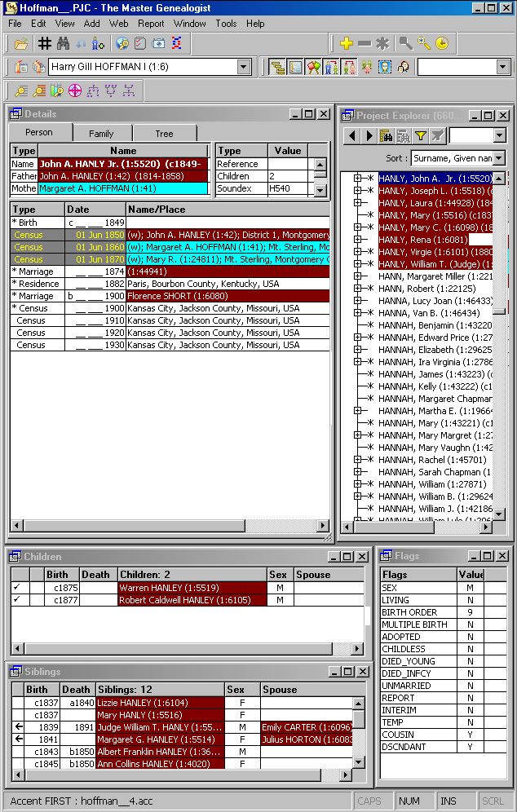Click the magnifier with star icon
This screenshot has width=517, height=812.
coord(424,43)
